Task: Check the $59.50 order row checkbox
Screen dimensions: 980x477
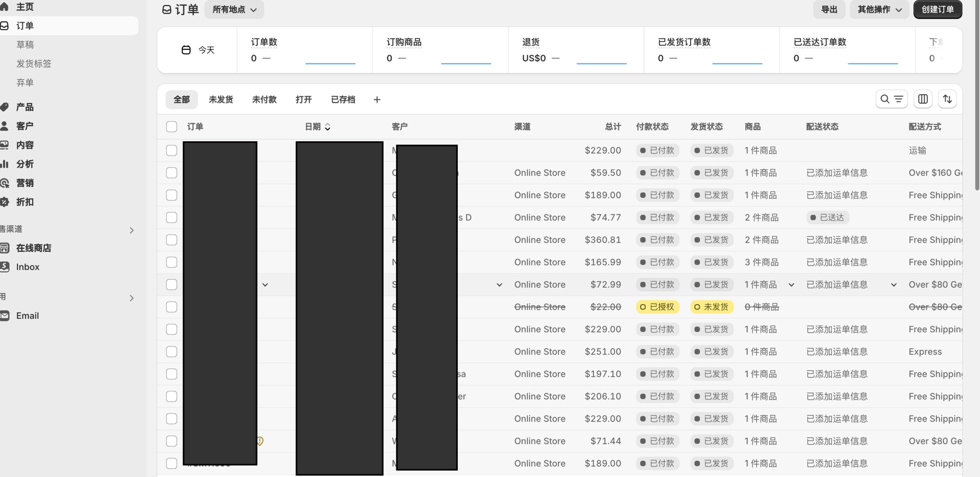Action: tap(171, 173)
